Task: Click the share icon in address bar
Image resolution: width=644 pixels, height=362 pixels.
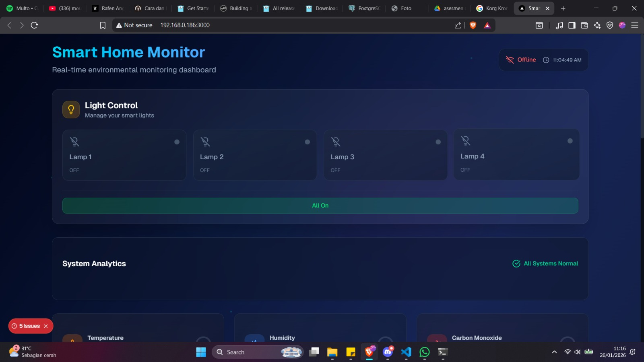Action: pyautogui.click(x=458, y=25)
